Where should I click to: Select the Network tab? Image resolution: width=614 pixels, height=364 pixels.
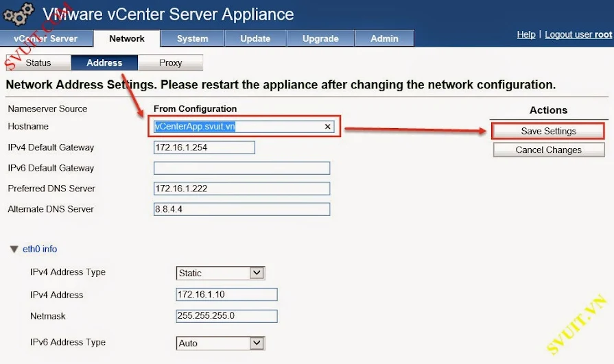(127, 39)
